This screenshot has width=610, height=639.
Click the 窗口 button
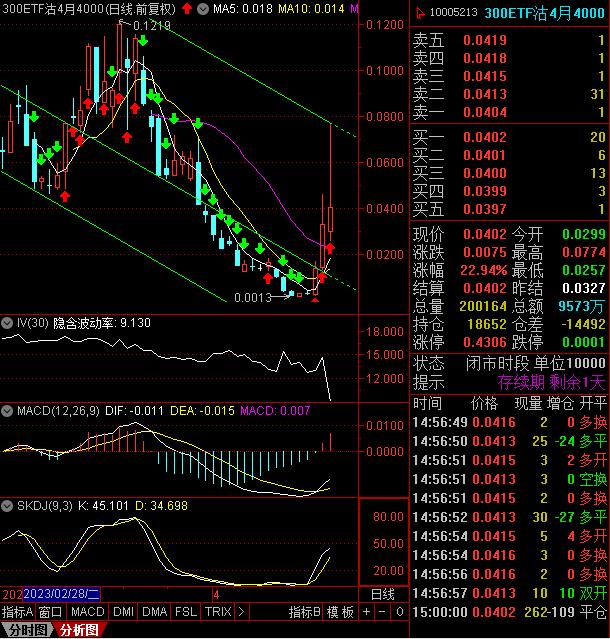[x=51, y=611]
